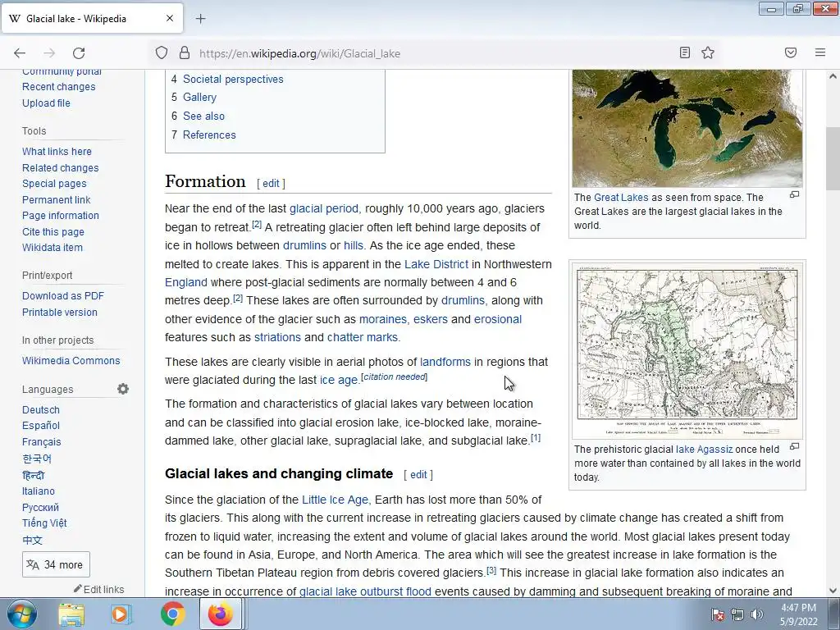
Task: Go back with the browser back arrow
Action: 20,53
